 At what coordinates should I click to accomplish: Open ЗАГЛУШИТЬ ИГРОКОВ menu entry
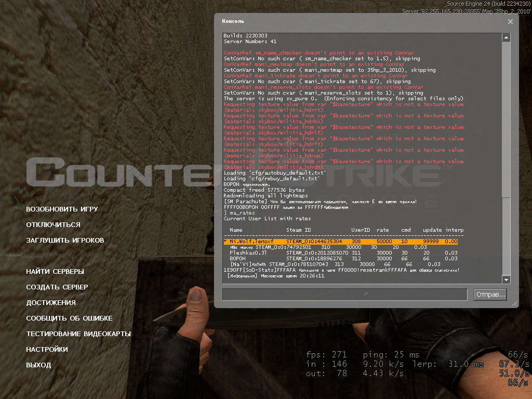[x=65, y=240]
